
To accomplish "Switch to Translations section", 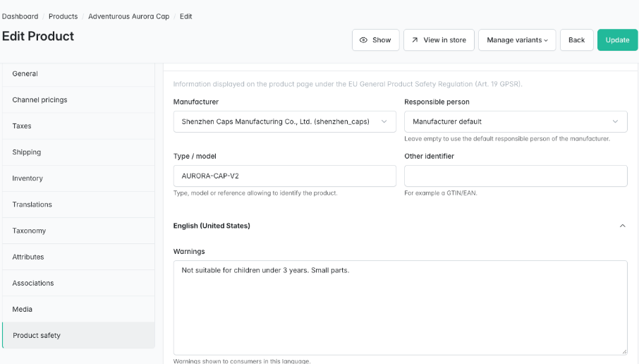I will tap(78, 204).
